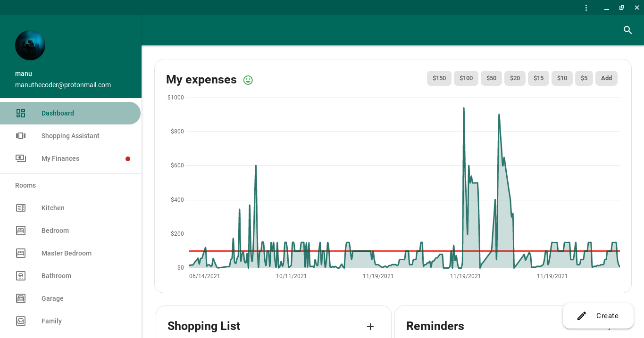644x338 pixels.
Task: Click the green smiley face icon
Action: tap(248, 80)
